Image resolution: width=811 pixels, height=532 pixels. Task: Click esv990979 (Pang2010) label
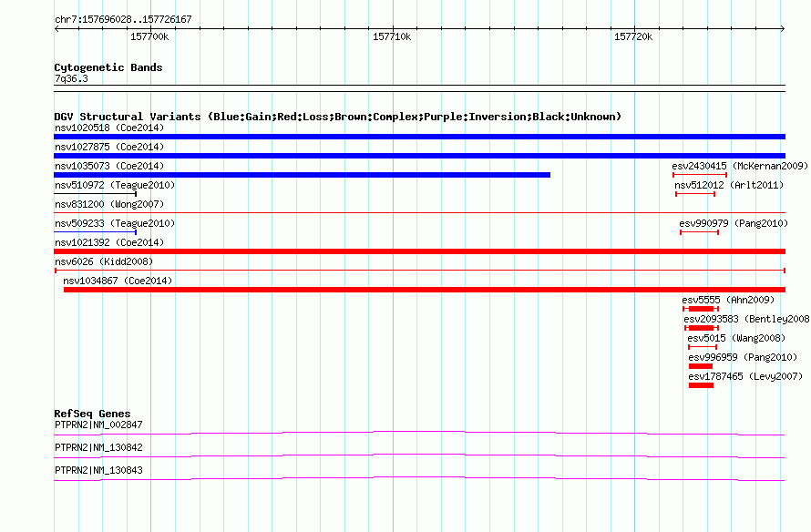(734, 223)
